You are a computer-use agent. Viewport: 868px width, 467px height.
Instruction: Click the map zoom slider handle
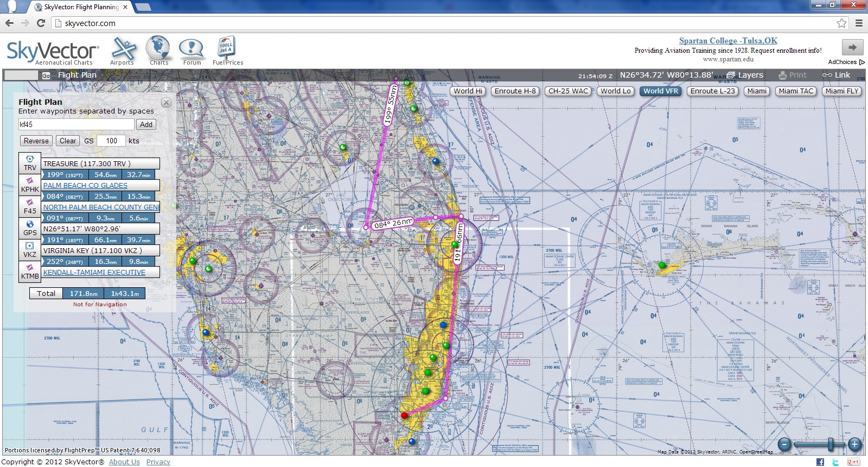(830, 444)
